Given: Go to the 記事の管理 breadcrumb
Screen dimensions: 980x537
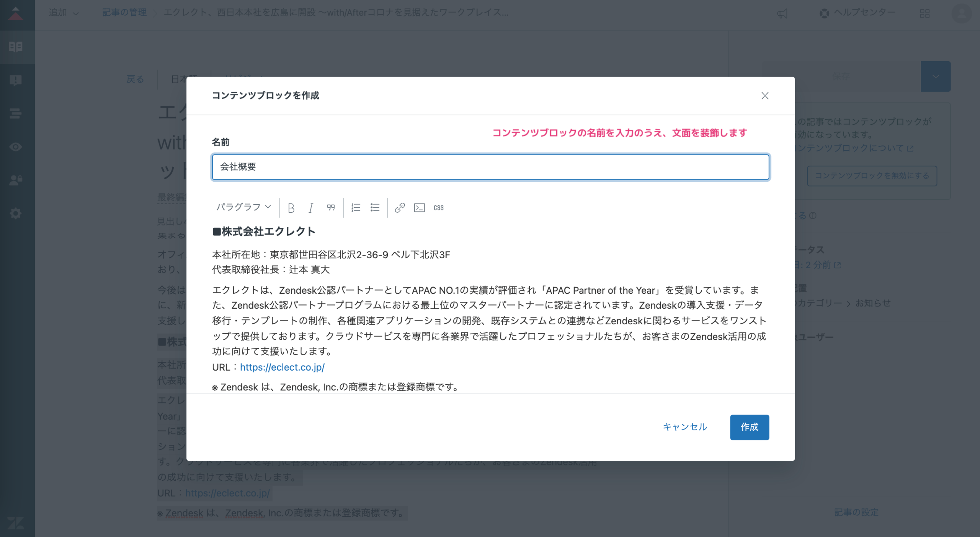Looking at the screenshot, I should point(124,13).
